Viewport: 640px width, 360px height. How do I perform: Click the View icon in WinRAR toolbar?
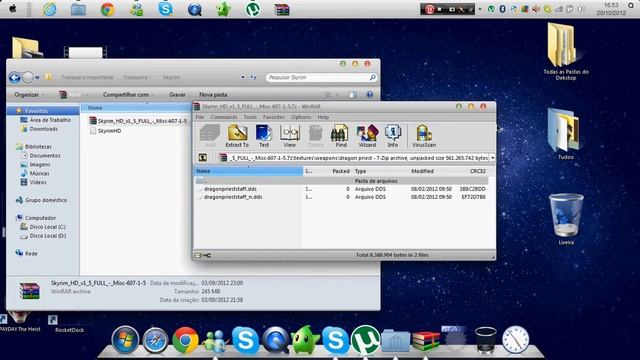289,136
